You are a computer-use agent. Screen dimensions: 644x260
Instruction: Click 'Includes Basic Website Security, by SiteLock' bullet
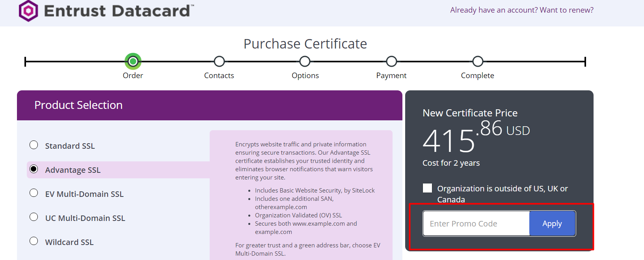(x=315, y=191)
